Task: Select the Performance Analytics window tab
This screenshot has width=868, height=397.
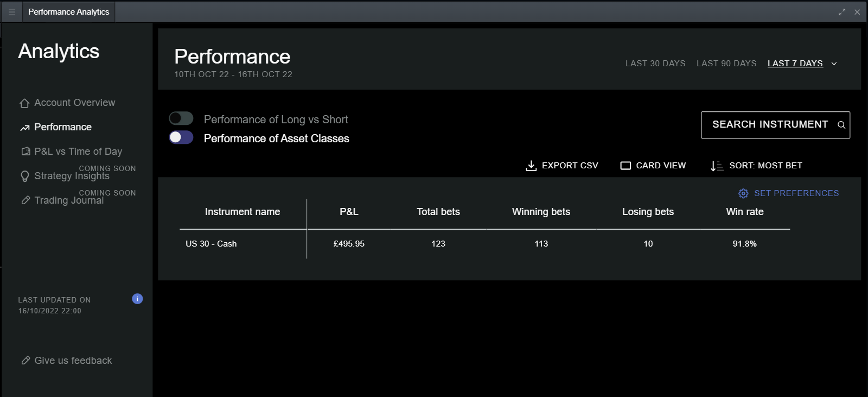Action: 68,12
